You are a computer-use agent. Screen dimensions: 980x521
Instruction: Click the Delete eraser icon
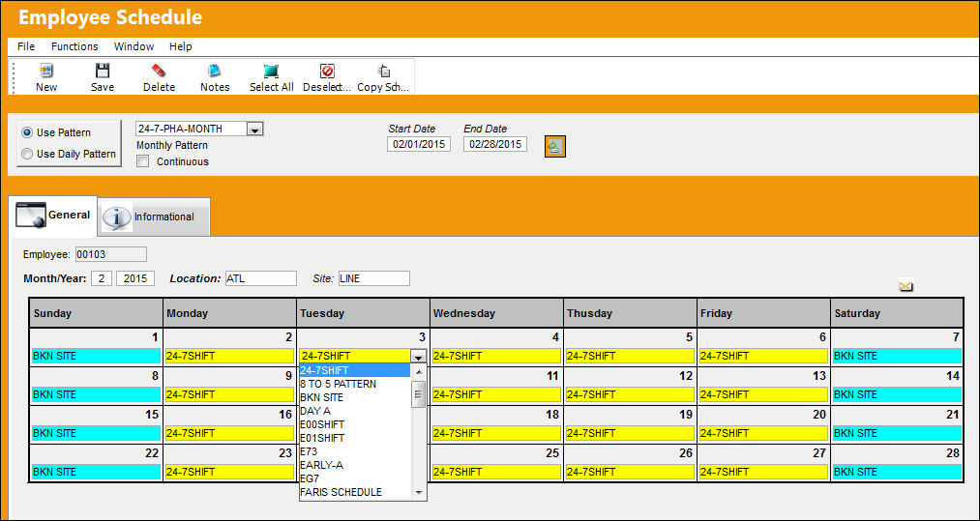159,71
